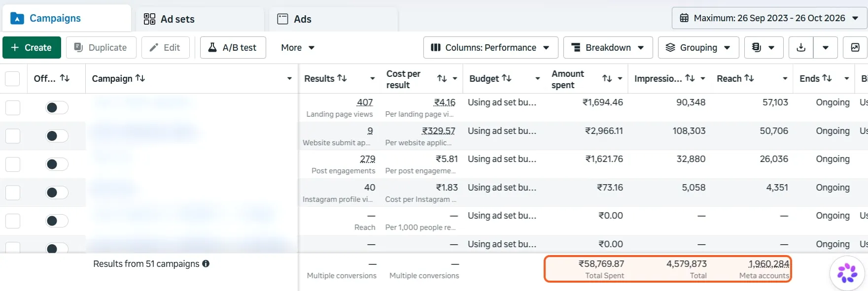Open the purple assistant icon in corner
The image size is (868, 291).
[x=847, y=273]
